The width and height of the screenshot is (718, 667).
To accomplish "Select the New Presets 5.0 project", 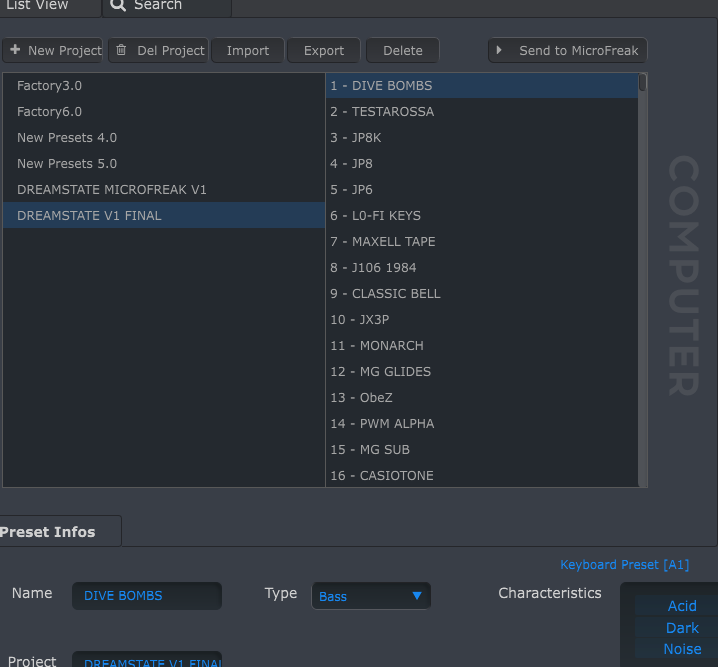I will 164,163.
